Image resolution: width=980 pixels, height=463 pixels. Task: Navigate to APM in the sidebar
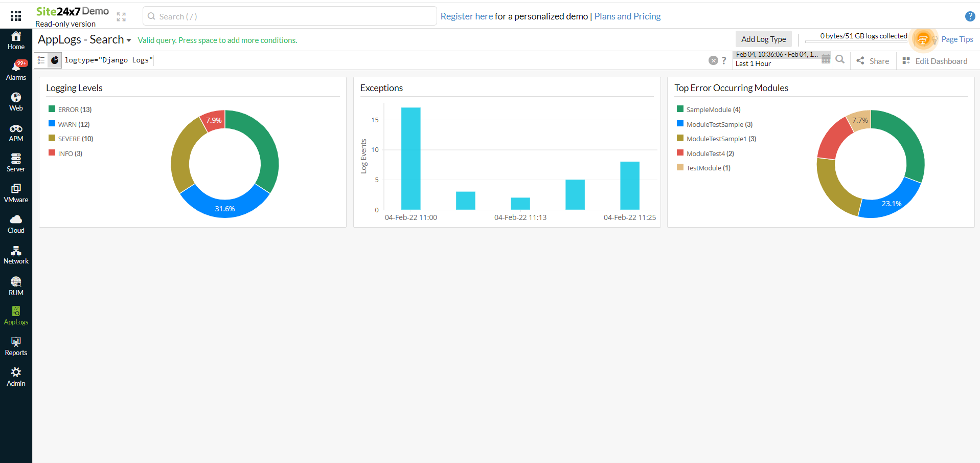(x=16, y=133)
